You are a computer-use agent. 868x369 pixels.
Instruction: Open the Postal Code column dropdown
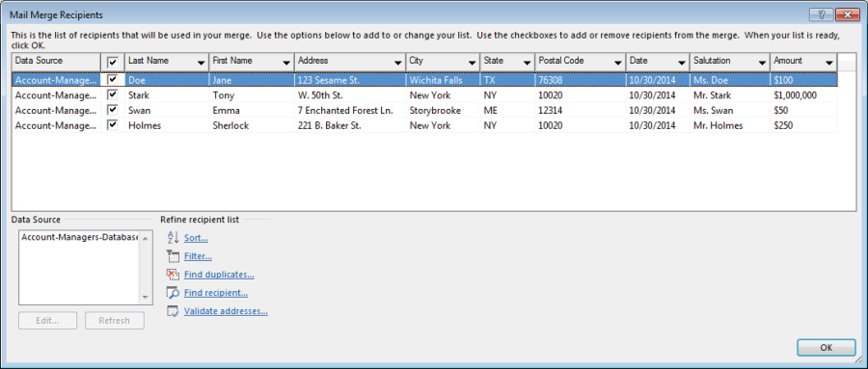coord(618,63)
